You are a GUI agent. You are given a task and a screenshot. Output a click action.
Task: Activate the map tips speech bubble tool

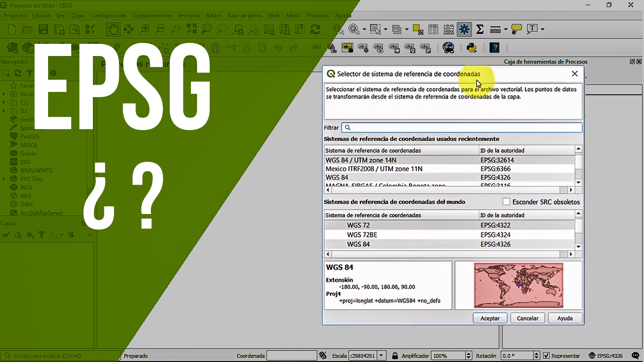tap(516, 29)
